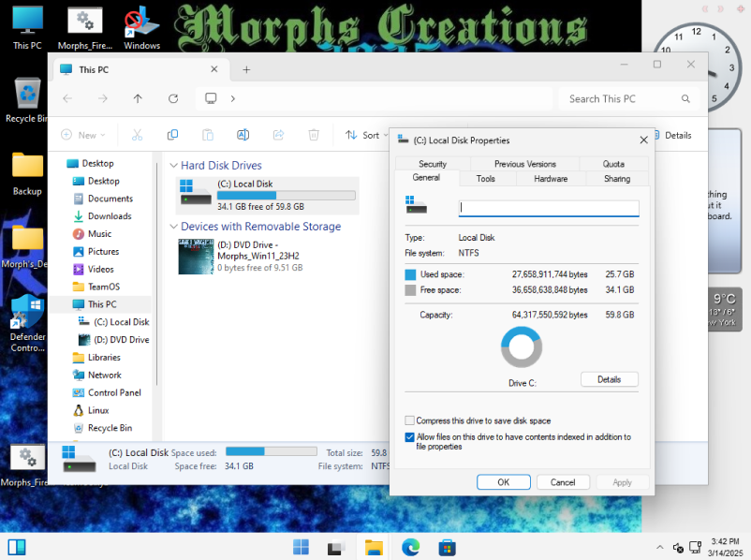This screenshot has width=751, height=560.
Task: Click the Paste clipboard icon in toolbar
Action: pyautogui.click(x=208, y=135)
